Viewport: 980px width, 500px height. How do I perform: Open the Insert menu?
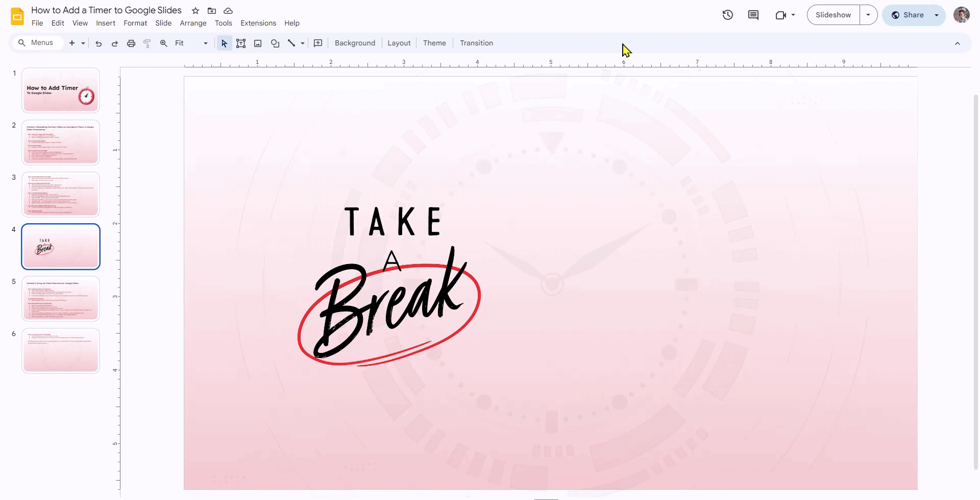click(106, 23)
